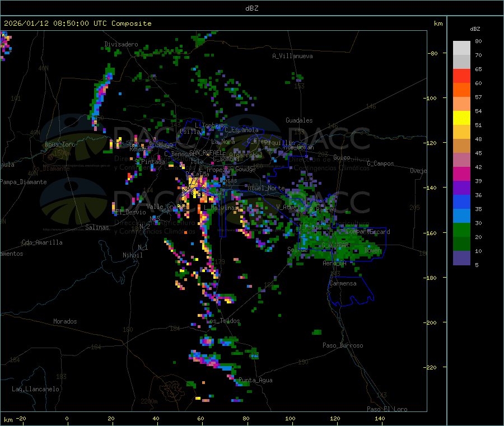The width and height of the screenshot is (504, 426).
Task: Select the 57 dBZ light orange legend swatch
Action: [461, 104]
